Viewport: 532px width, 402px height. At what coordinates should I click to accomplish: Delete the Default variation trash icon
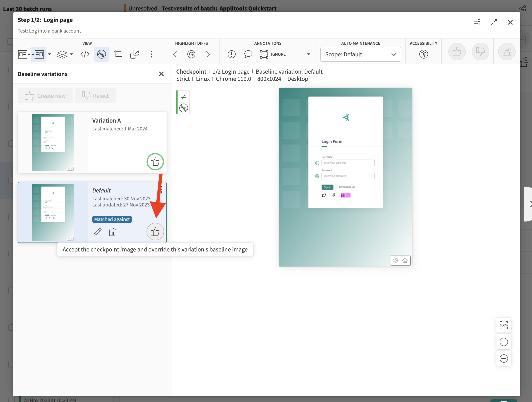tap(112, 232)
